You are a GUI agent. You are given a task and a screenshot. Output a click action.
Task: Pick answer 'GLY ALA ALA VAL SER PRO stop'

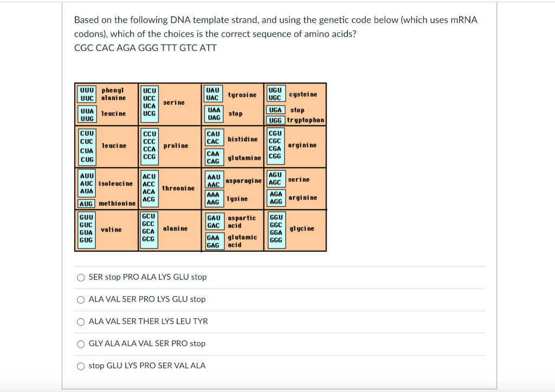81,343
